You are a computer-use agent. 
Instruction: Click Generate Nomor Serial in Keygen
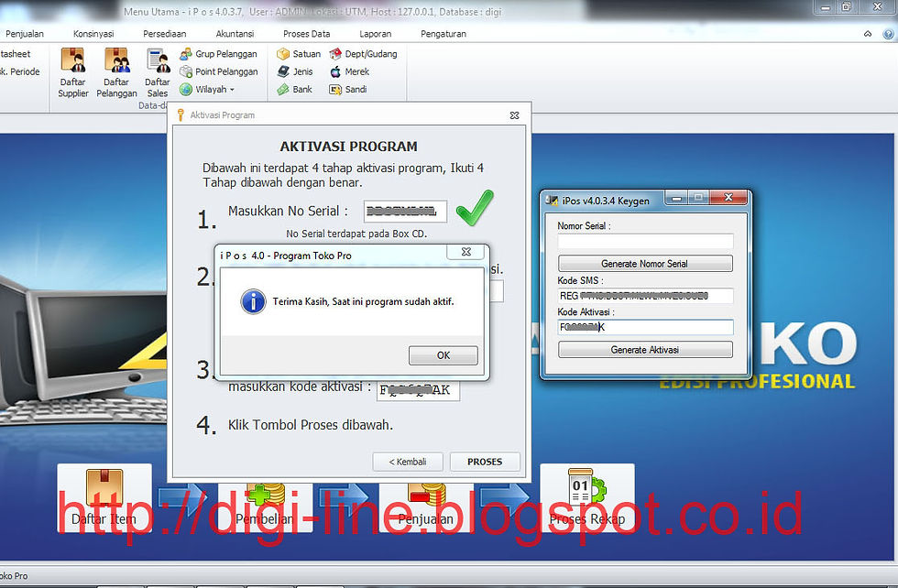(x=645, y=264)
